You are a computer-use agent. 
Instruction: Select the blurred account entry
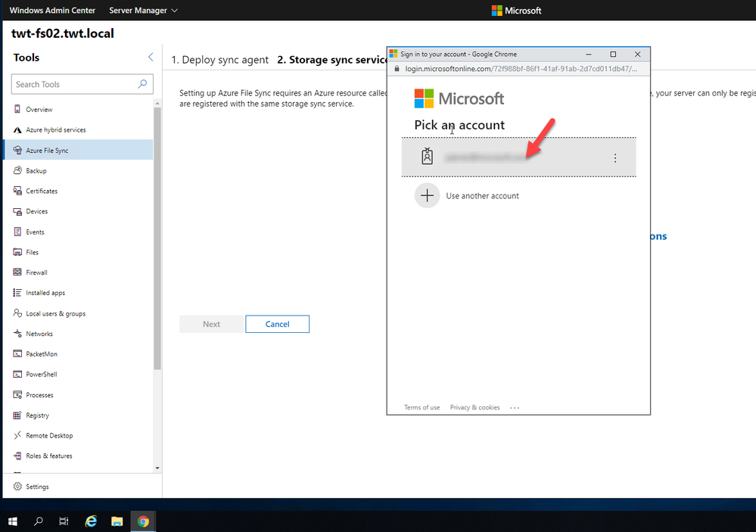coord(519,157)
